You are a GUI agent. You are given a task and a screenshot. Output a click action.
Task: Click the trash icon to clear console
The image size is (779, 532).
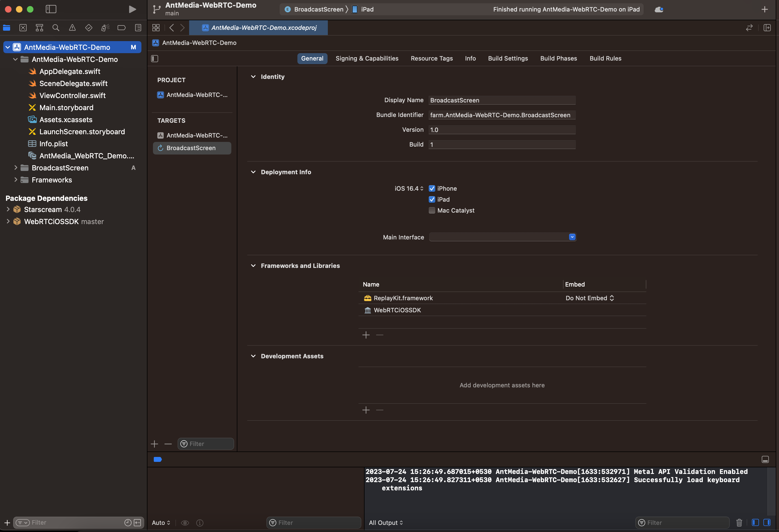click(739, 523)
